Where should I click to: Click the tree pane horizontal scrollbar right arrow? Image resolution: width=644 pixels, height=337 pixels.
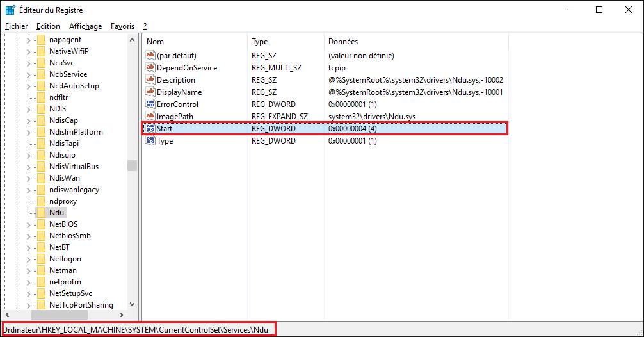pos(122,315)
